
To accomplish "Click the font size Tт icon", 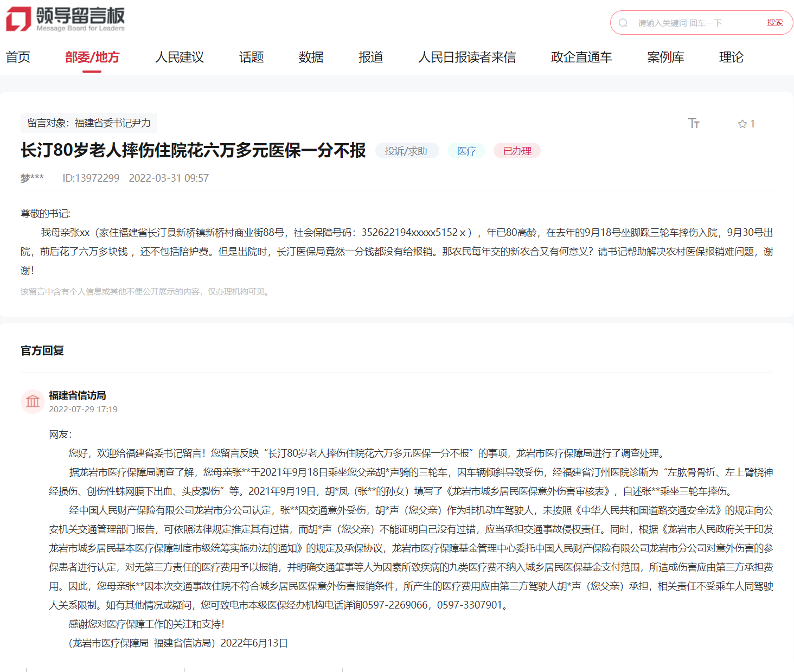I will click(x=694, y=123).
